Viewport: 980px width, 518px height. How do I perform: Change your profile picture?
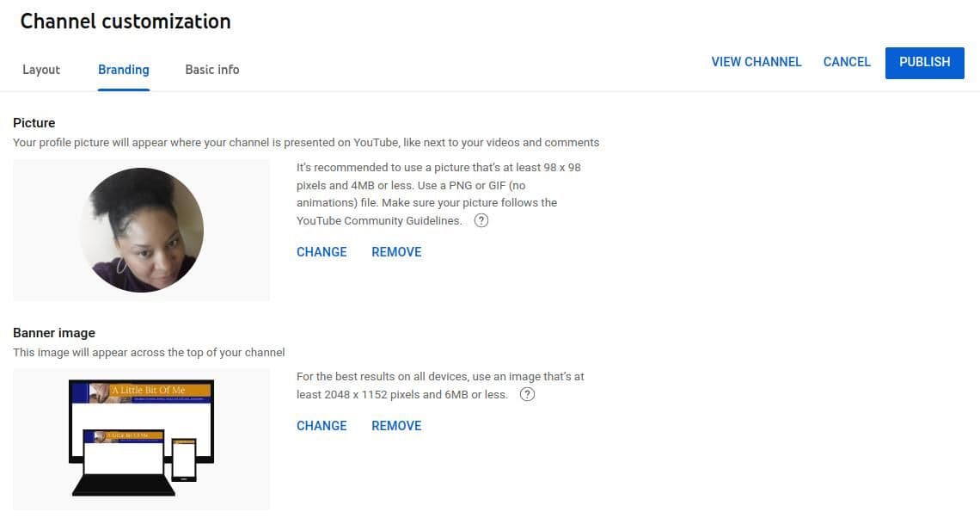tap(322, 252)
